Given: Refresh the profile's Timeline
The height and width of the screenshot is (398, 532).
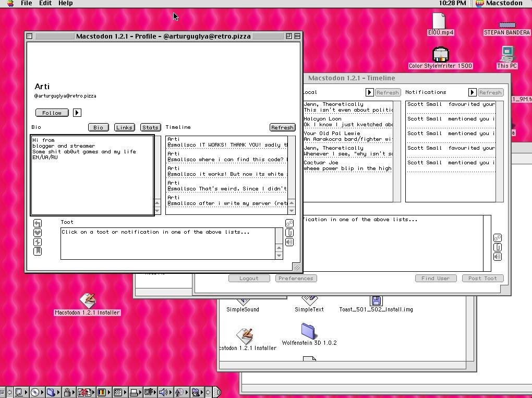Looking at the screenshot, I should coord(282,127).
